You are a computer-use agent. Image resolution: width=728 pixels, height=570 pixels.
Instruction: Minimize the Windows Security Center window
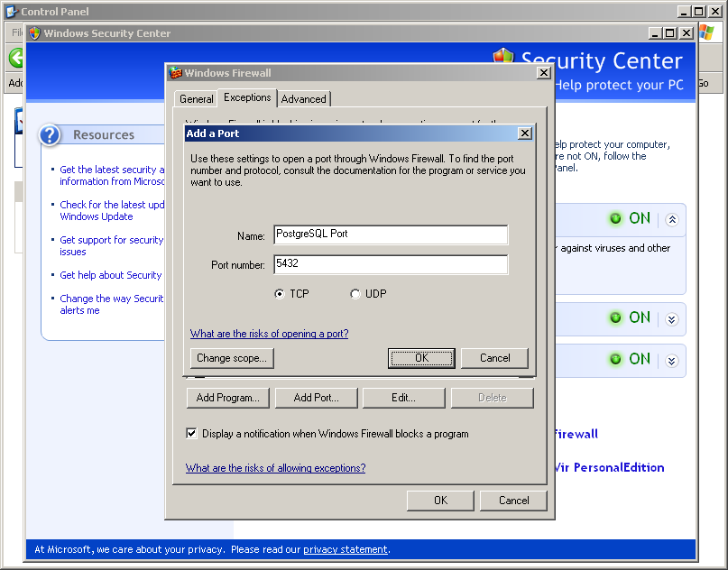(x=655, y=33)
